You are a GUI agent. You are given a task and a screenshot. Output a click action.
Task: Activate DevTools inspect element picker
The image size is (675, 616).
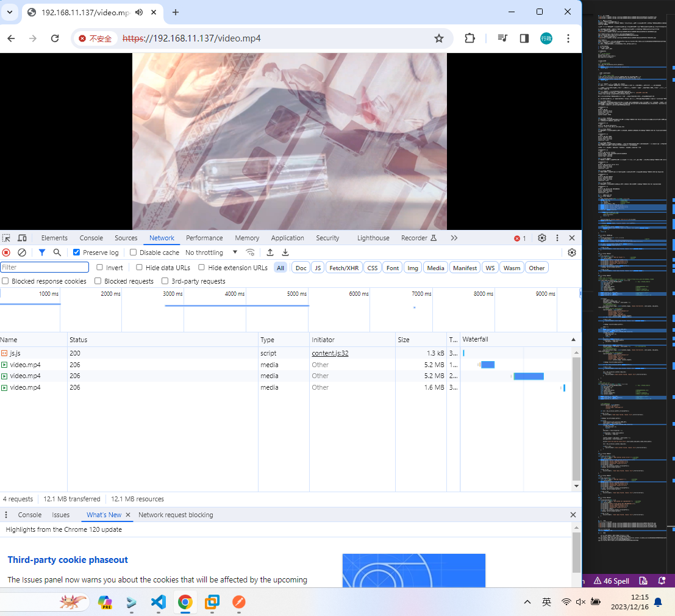tap(7, 238)
